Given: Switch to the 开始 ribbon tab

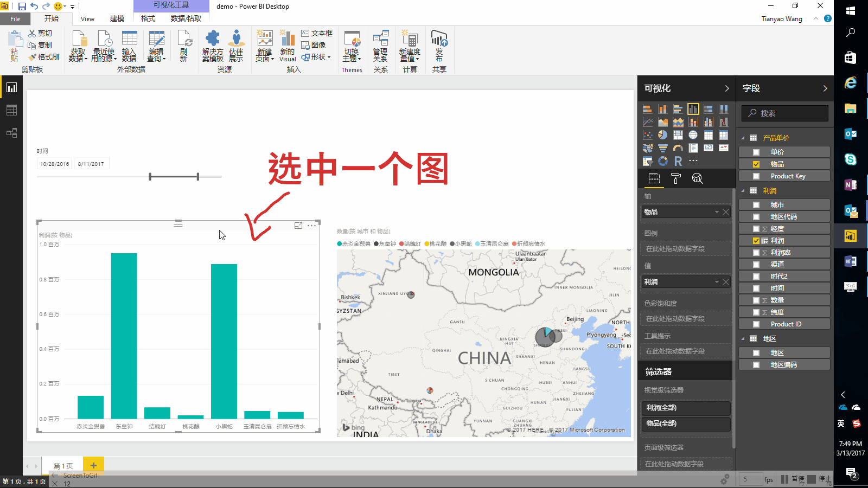Looking at the screenshot, I should click(x=52, y=18).
